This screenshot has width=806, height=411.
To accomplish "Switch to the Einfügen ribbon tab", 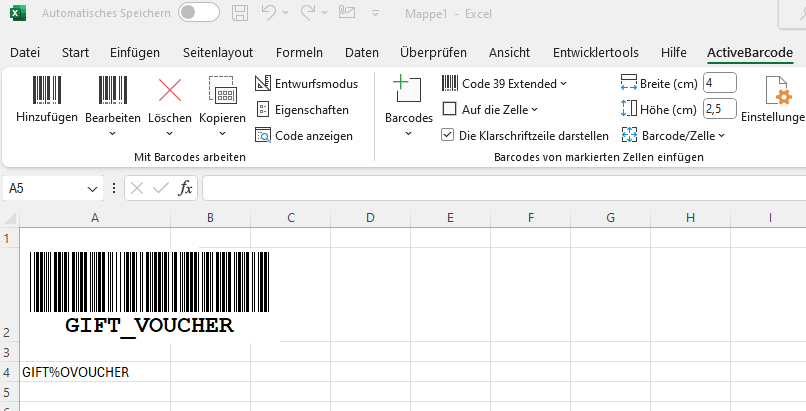I will (x=135, y=52).
